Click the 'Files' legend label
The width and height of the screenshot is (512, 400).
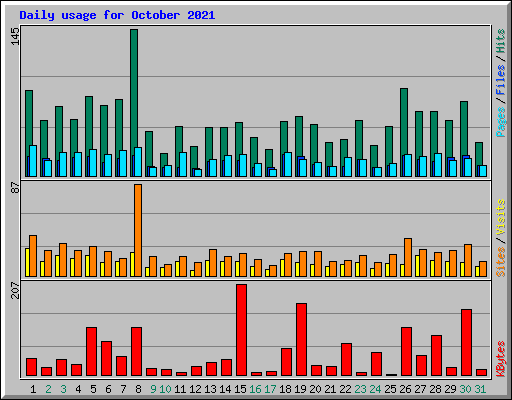click(500, 79)
